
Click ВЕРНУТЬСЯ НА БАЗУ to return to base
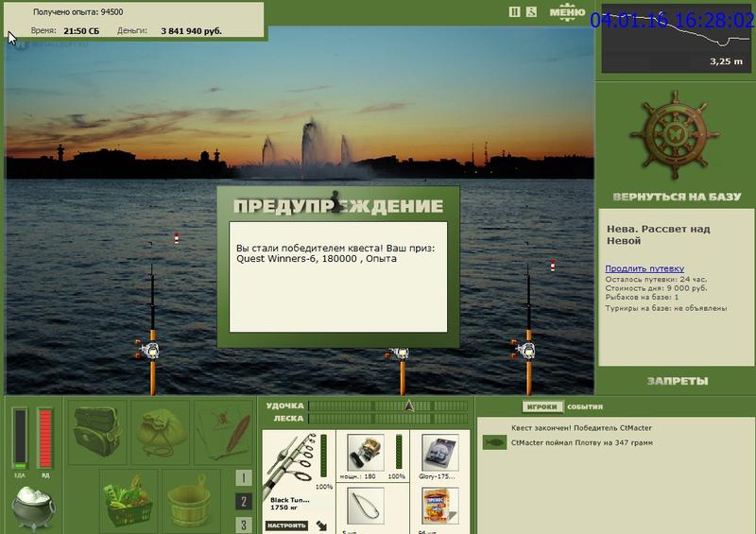click(x=677, y=197)
